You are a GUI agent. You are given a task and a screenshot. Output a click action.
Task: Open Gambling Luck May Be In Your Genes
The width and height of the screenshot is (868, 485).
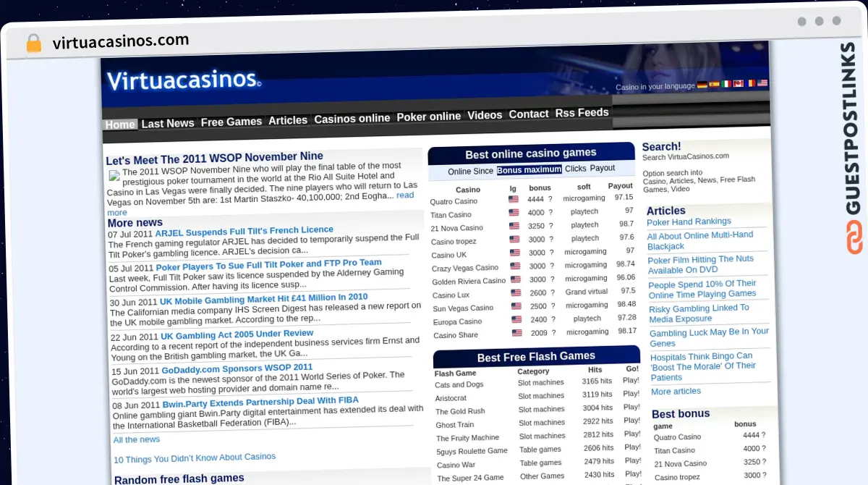tap(709, 337)
